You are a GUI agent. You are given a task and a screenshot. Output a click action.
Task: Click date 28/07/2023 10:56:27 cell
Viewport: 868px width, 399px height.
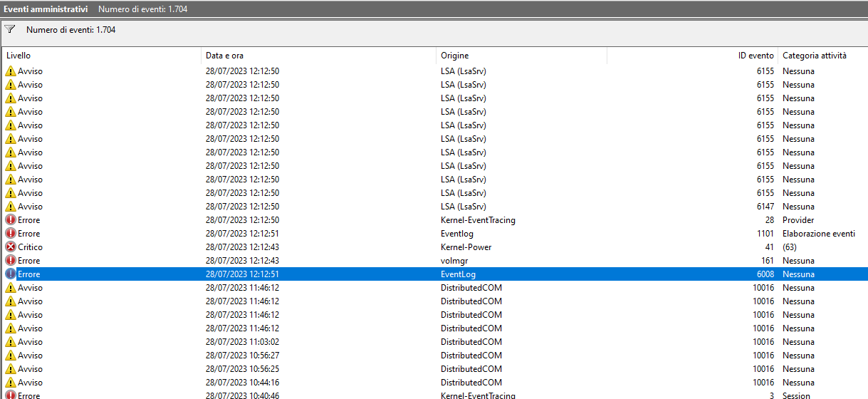242,356
